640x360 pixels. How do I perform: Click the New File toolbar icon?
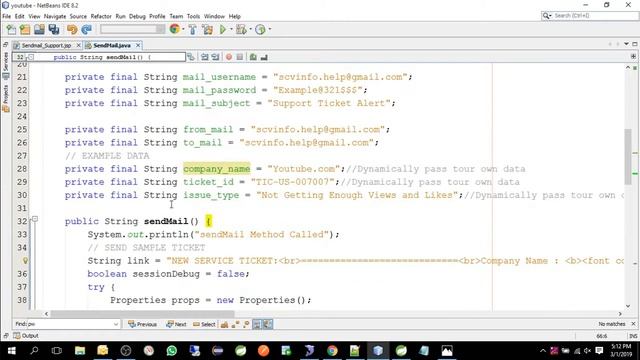[11, 29]
